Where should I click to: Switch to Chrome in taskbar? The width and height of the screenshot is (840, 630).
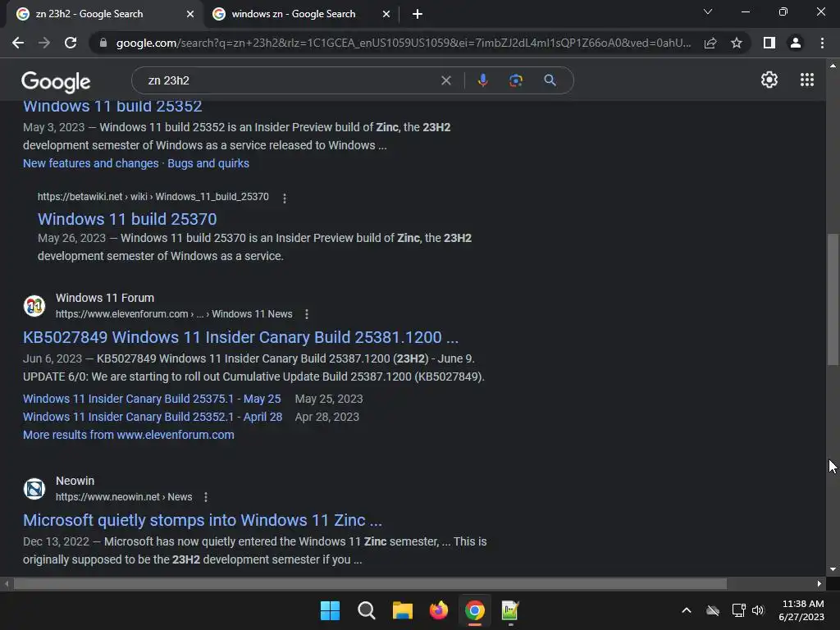point(475,610)
